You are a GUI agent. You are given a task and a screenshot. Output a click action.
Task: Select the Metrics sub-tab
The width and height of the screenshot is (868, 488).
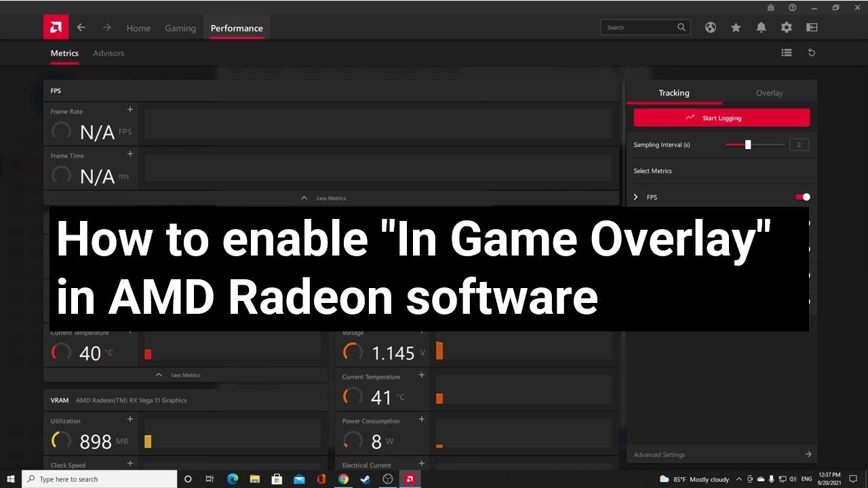point(64,53)
